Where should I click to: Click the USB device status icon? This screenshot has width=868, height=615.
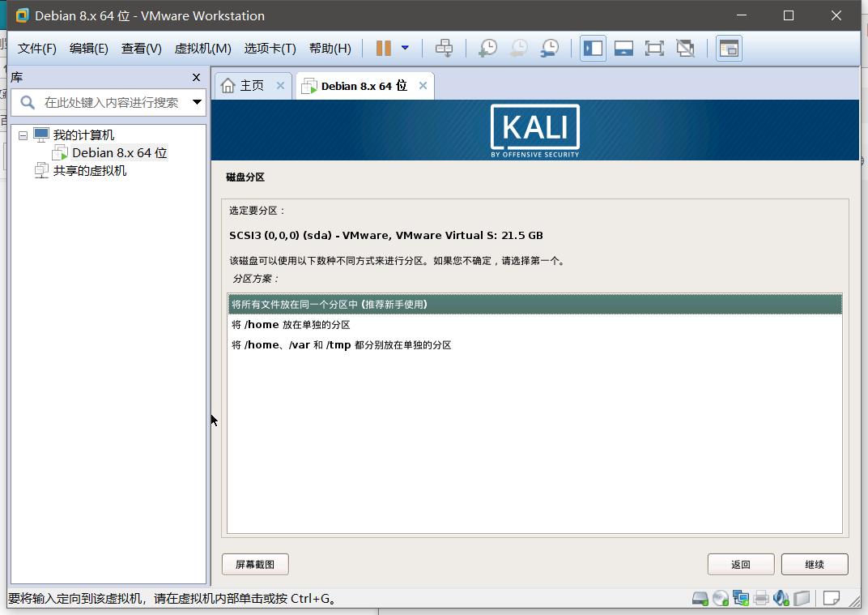tap(802, 598)
